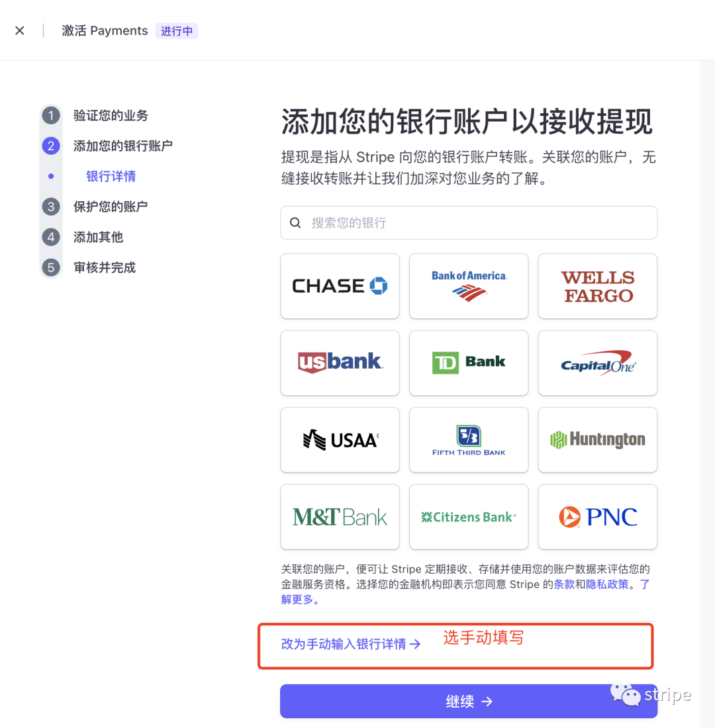
Task: Choose the Fifth Third Bank tile
Action: pos(468,439)
